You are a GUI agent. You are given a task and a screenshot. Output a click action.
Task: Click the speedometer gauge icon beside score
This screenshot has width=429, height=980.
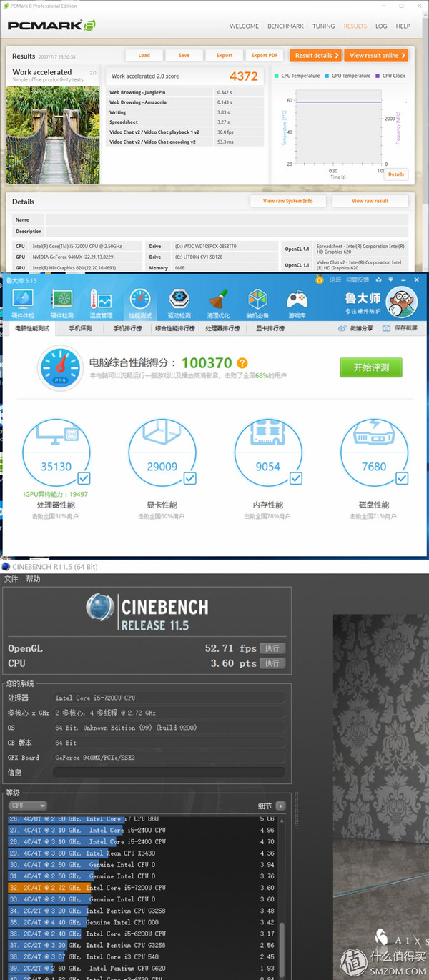[x=61, y=367]
